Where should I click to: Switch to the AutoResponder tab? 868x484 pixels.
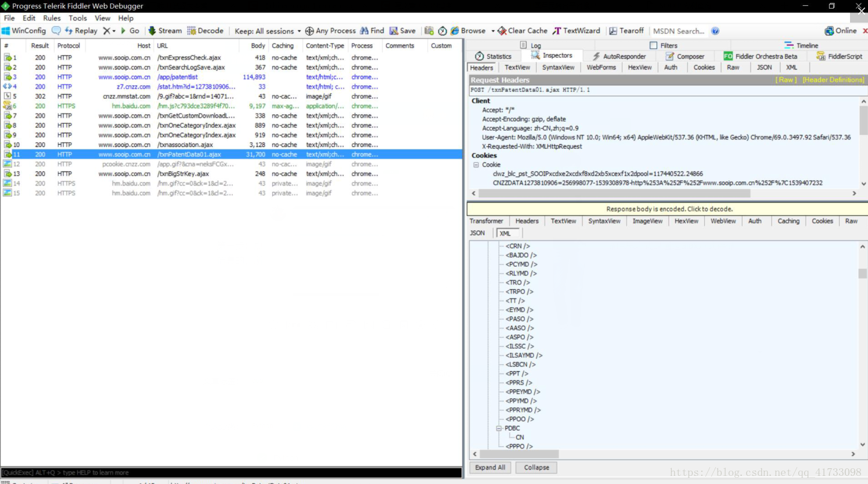(619, 56)
